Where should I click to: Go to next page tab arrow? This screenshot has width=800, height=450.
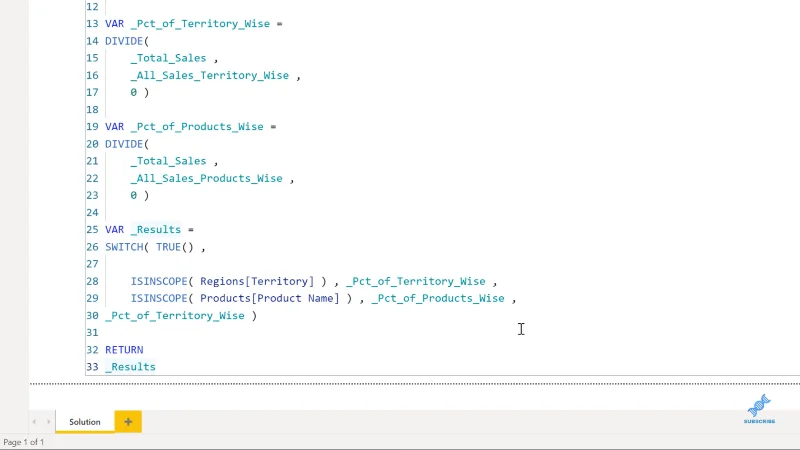tap(48, 422)
